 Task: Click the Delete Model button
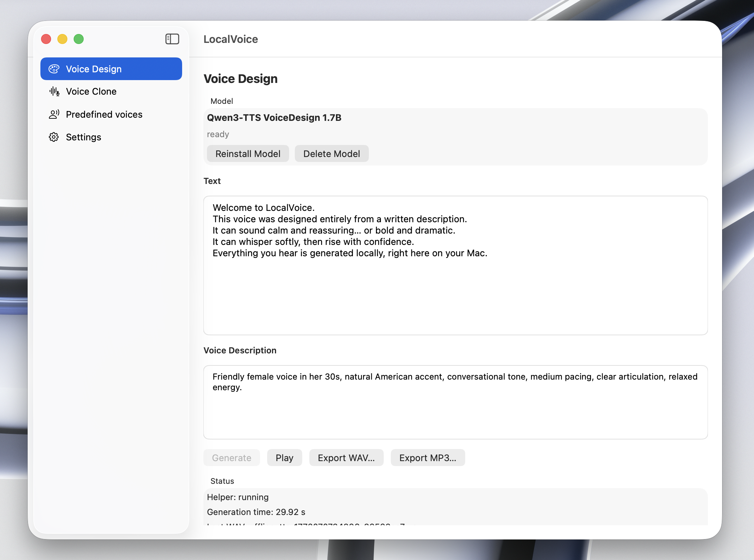(x=331, y=153)
